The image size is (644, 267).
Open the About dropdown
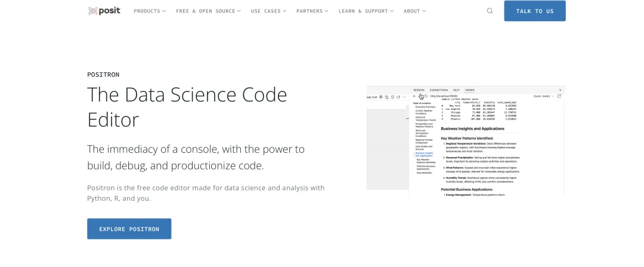[415, 11]
